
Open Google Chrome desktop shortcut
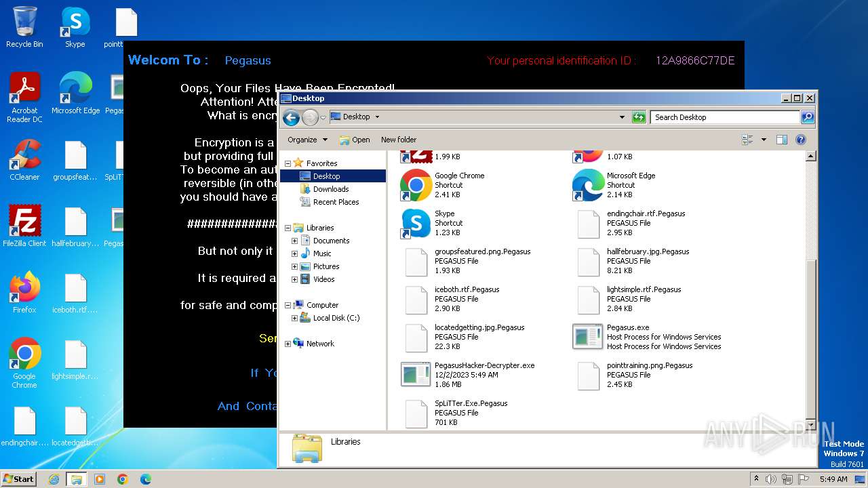(24, 363)
